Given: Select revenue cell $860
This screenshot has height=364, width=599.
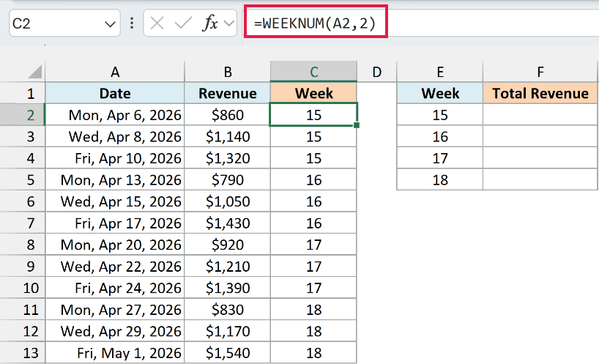Looking at the screenshot, I should point(227,115).
